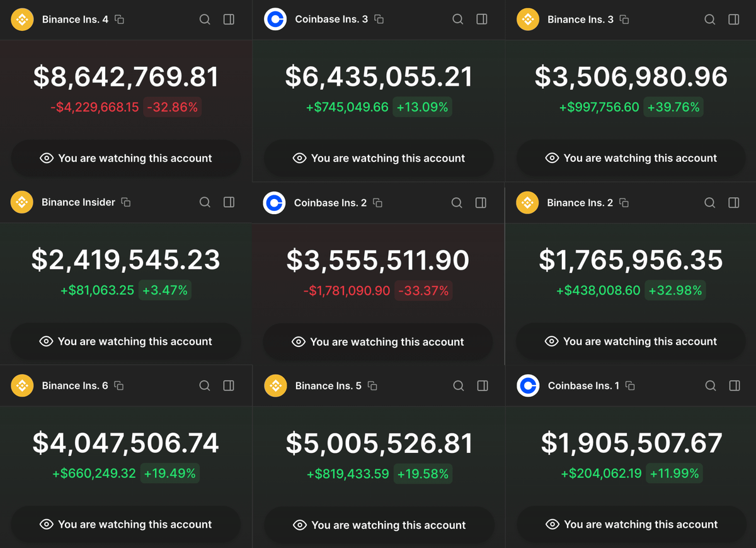Click the Binance Ins. 5 account name

328,385
